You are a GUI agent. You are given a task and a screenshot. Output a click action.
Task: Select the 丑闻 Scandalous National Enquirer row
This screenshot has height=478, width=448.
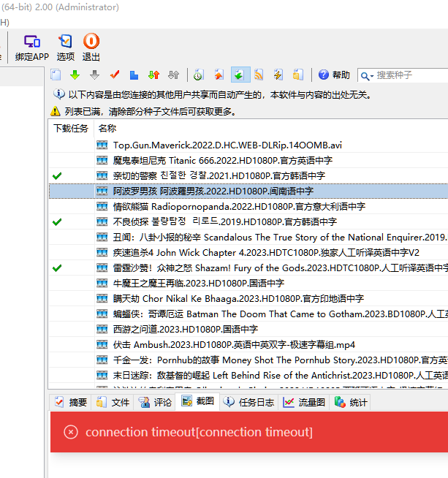click(248, 237)
